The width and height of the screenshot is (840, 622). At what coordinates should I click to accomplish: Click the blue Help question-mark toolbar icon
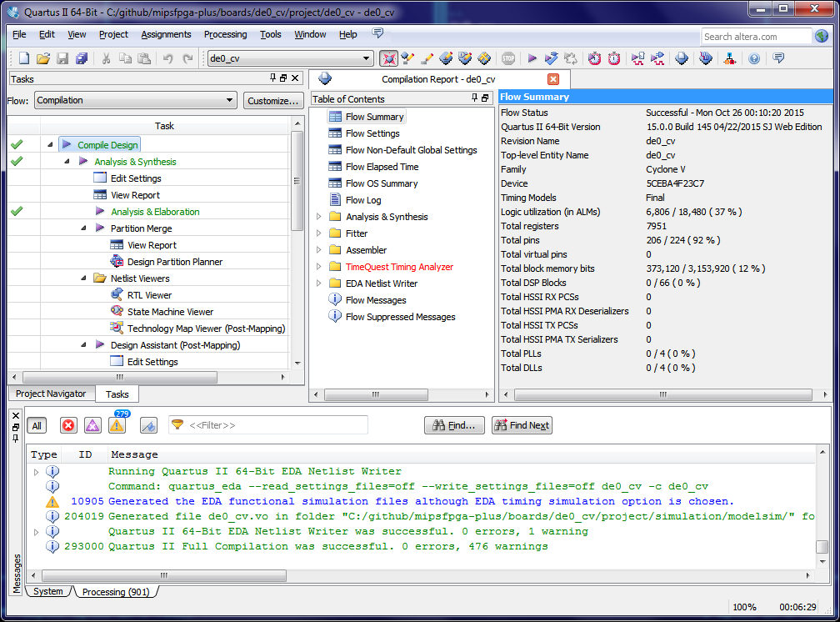pos(754,58)
